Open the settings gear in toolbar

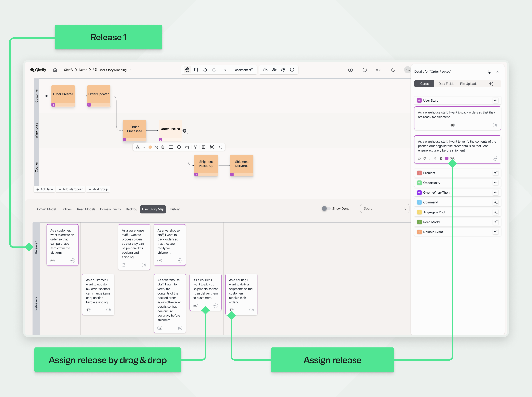click(283, 70)
